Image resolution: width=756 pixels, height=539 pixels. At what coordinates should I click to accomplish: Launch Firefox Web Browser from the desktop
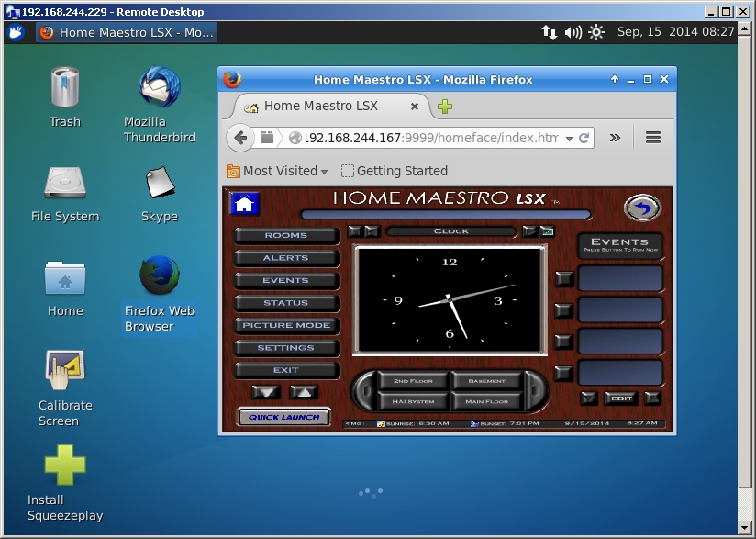[160, 294]
